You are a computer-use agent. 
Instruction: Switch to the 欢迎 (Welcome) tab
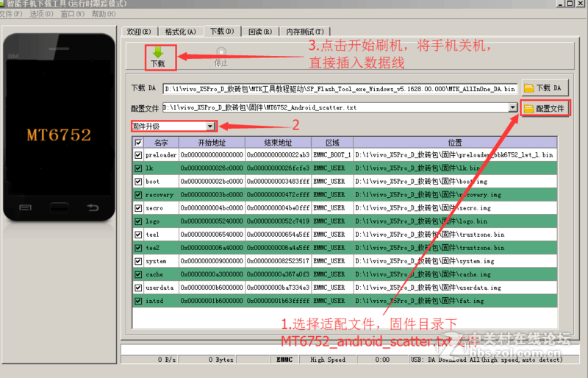click(x=139, y=32)
